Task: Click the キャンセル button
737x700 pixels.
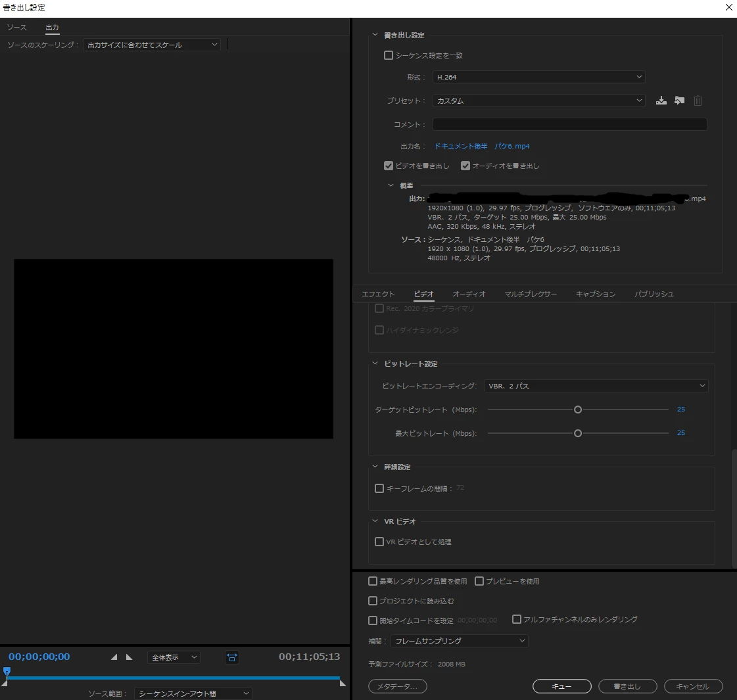Action: (x=694, y=686)
